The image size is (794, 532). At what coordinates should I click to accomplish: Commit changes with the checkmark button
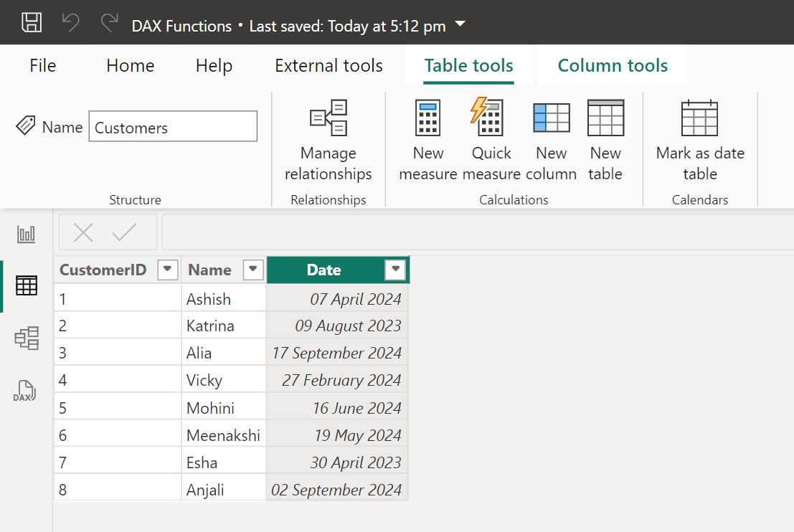(125, 232)
